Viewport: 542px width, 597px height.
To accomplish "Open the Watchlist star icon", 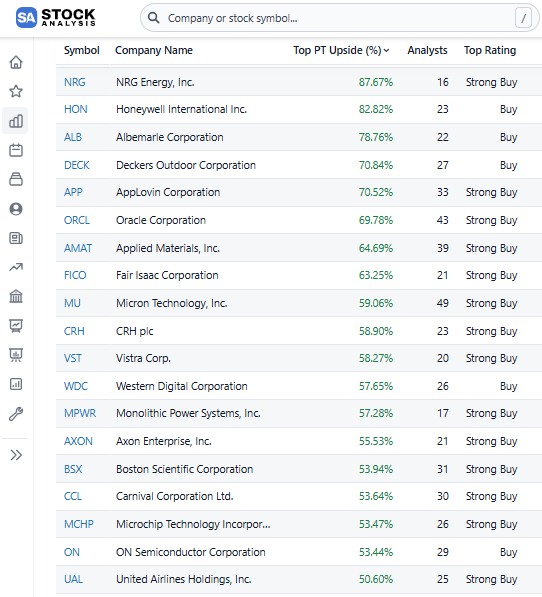I will click(16, 91).
